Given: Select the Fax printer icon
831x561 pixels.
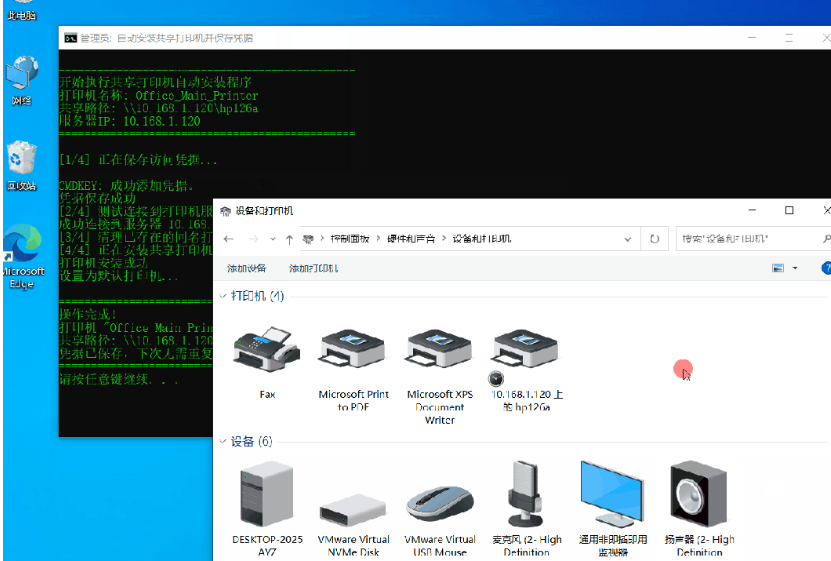Looking at the screenshot, I should pyautogui.click(x=267, y=349).
